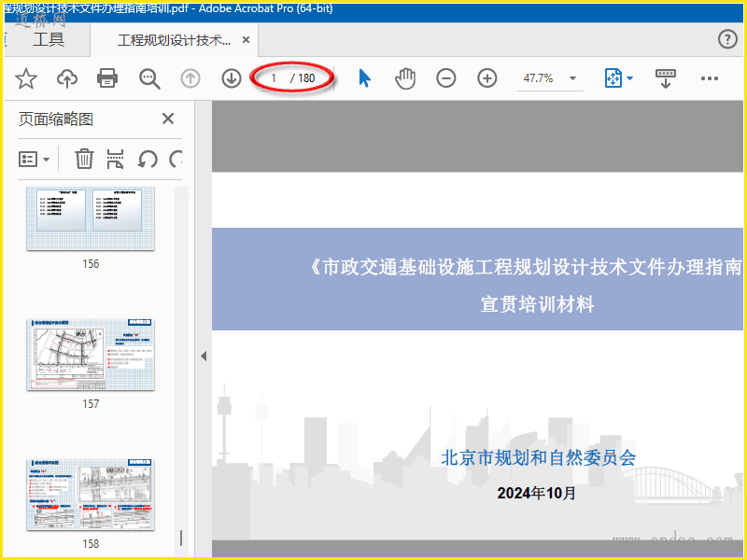Click the date text 2024年10月

[x=536, y=493]
